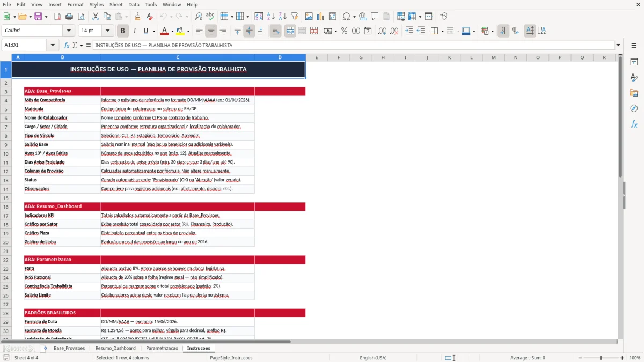This screenshot has width=644, height=362.
Task: Open the Calibri font name dropdown
Action: (68, 31)
